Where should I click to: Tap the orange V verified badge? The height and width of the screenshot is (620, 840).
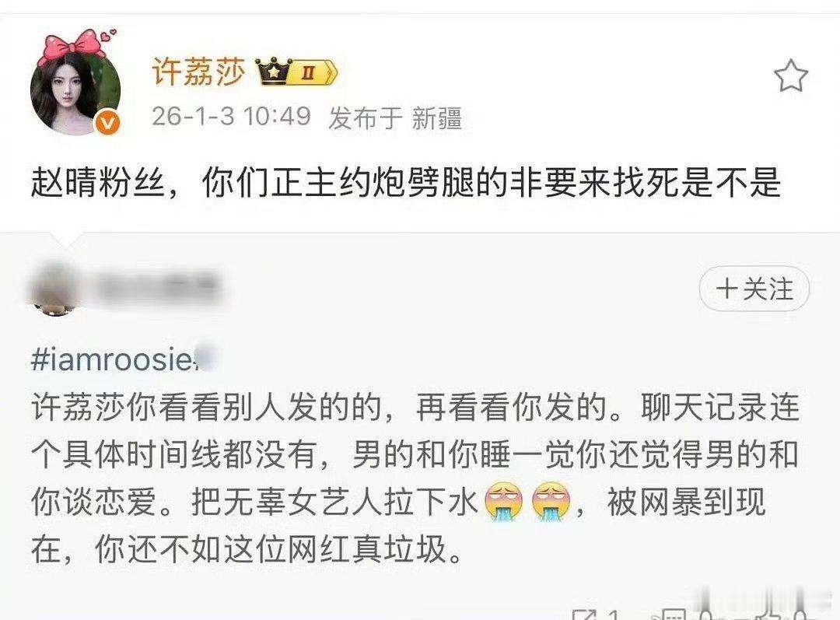point(108,124)
